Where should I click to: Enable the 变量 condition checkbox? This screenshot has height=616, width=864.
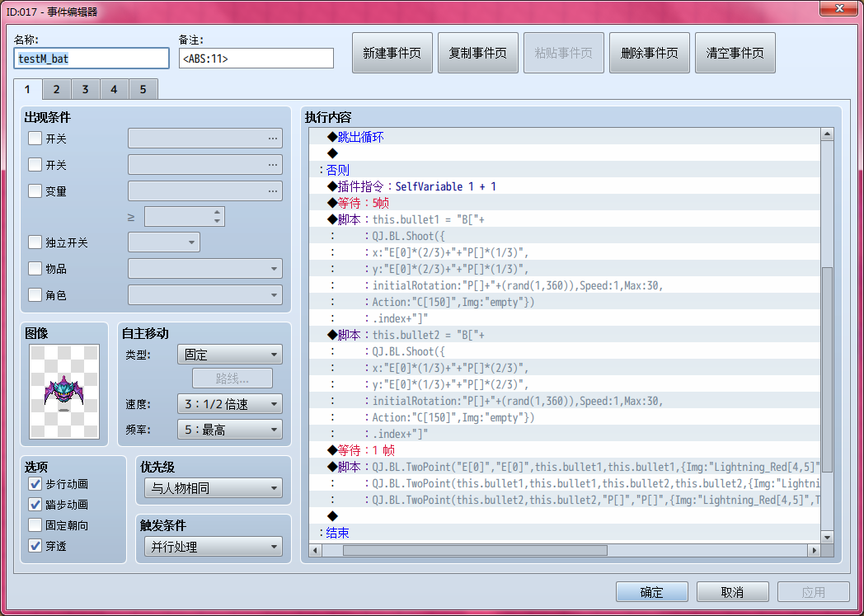coord(35,191)
